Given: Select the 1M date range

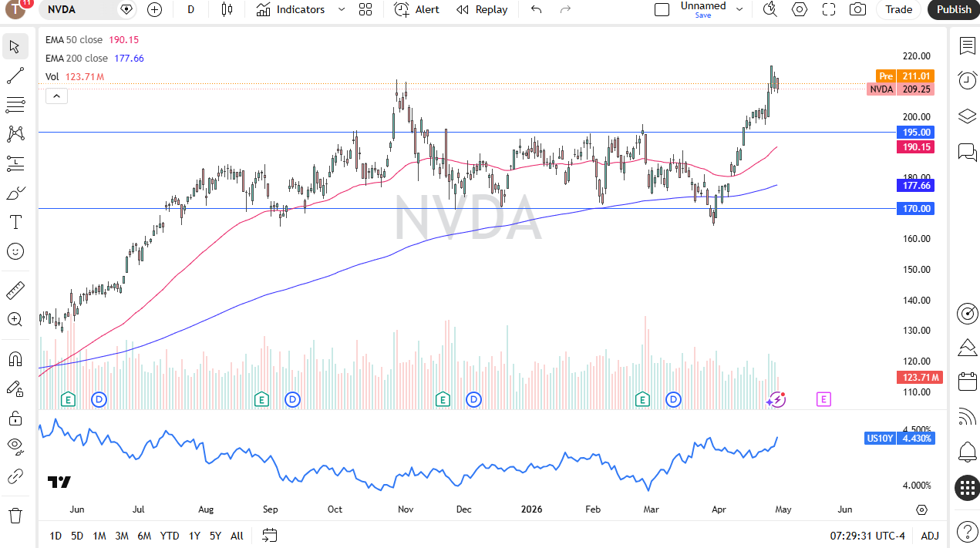Looking at the screenshot, I should (x=99, y=536).
